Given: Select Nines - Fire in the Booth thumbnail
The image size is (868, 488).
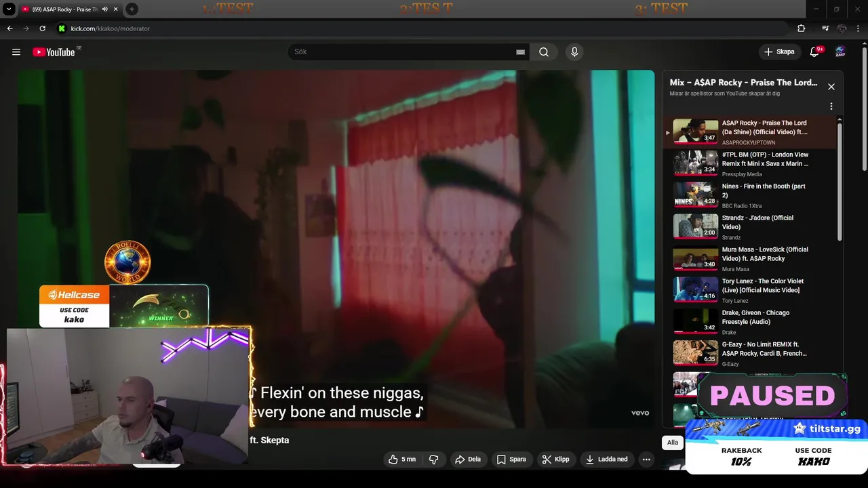Looking at the screenshot, I should point(695,195).
